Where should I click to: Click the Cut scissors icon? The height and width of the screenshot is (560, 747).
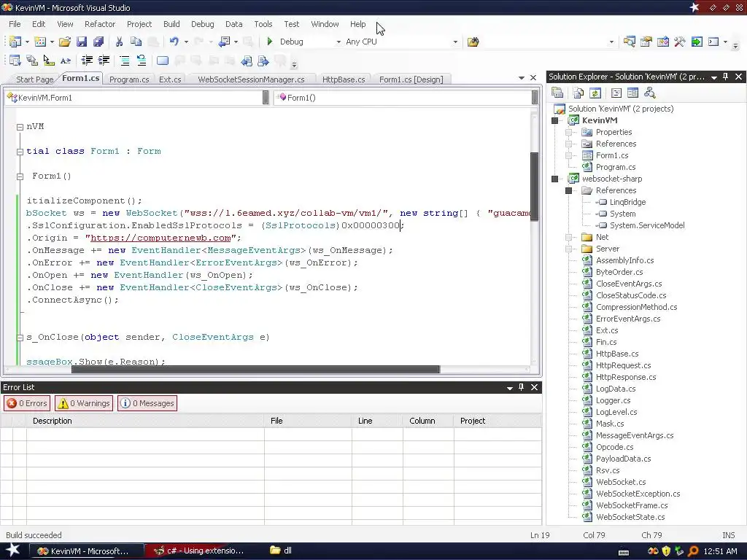pos(119,42)
